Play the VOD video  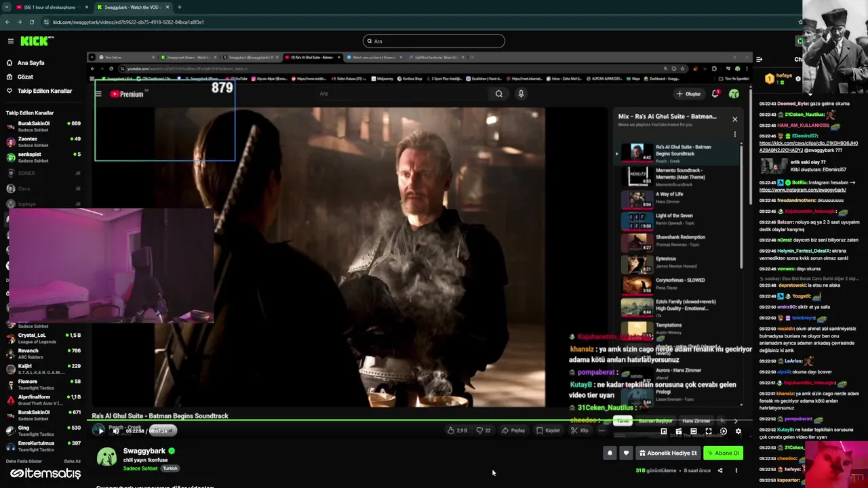(100, 430)
